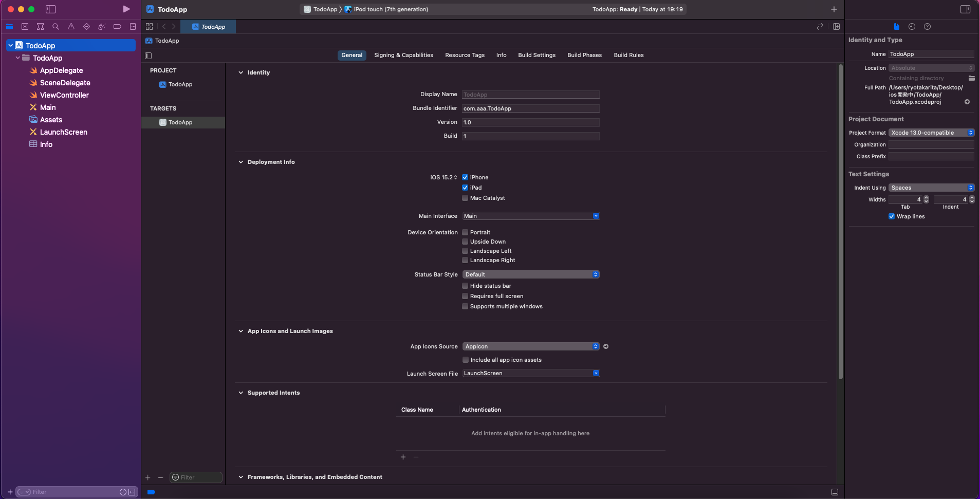This screenshot has width=980, height=499.
Task: Enable Portrait orientation
Action: click(465, 232)
